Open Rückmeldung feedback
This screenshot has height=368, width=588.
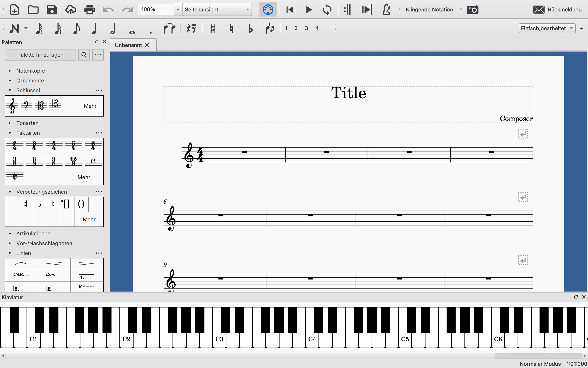tap(557, 10)
